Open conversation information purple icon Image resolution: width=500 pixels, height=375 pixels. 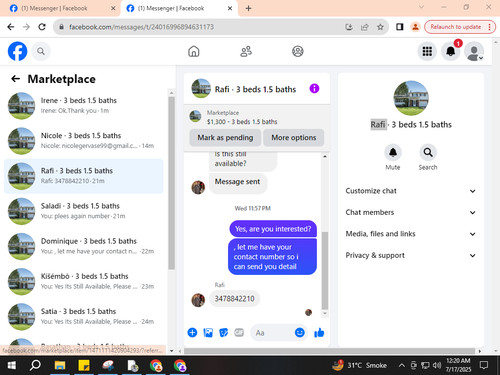tap(314, 89)
